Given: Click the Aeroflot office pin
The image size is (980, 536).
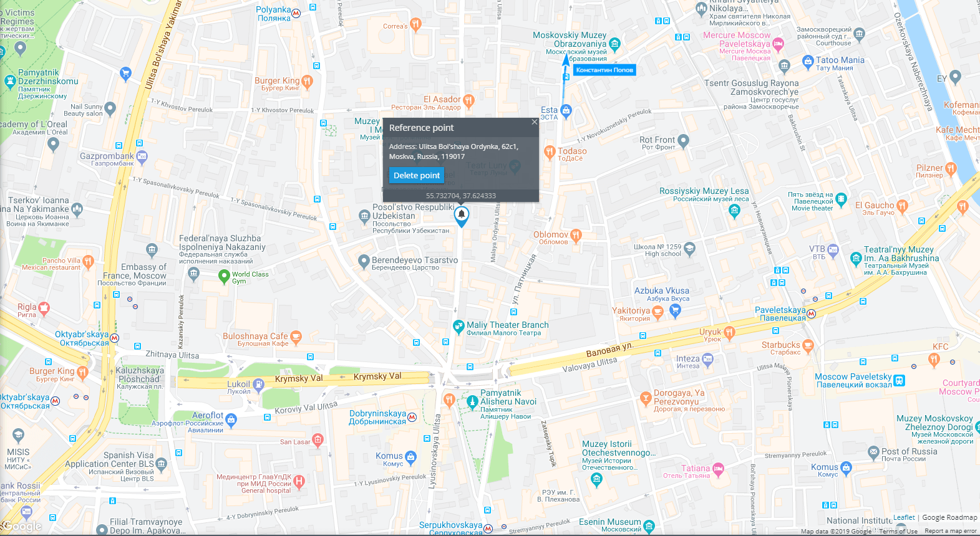Looking at the screenshot, I should click(231, 421).
